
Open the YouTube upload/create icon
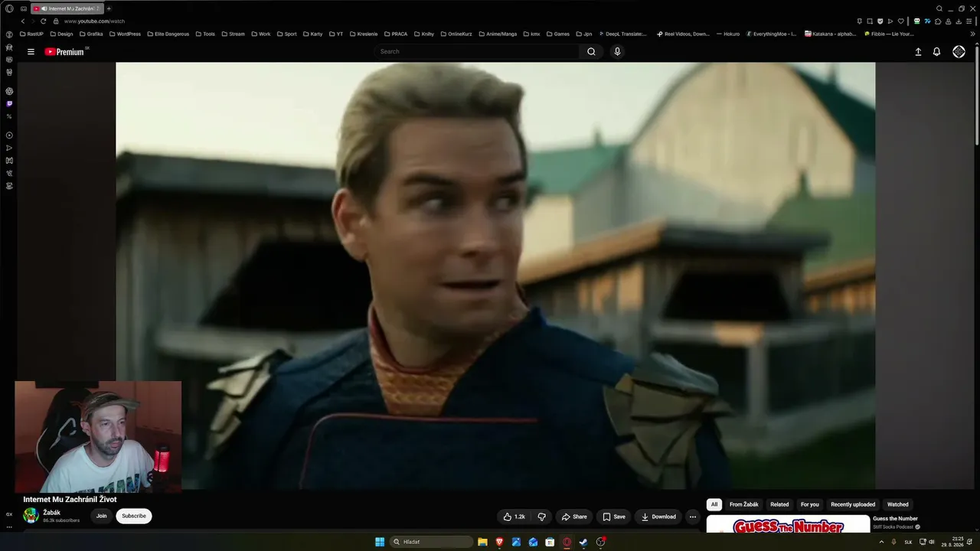(918, 52)
